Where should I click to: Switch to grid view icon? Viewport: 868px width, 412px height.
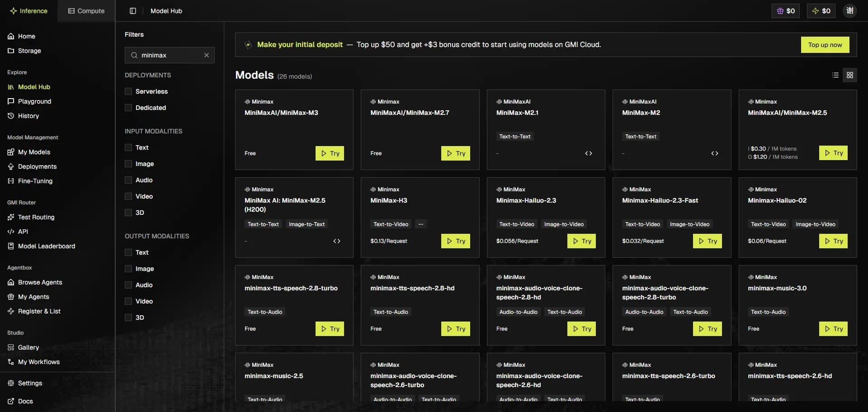tap(850, 75)
